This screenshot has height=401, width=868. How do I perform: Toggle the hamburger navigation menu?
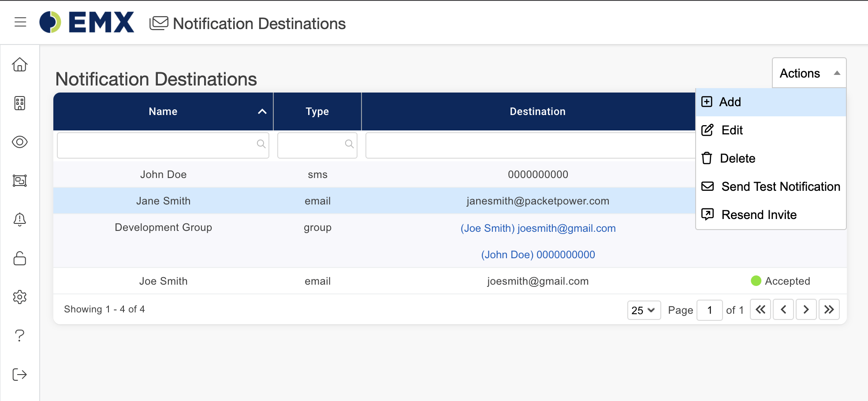coord(20,22)
